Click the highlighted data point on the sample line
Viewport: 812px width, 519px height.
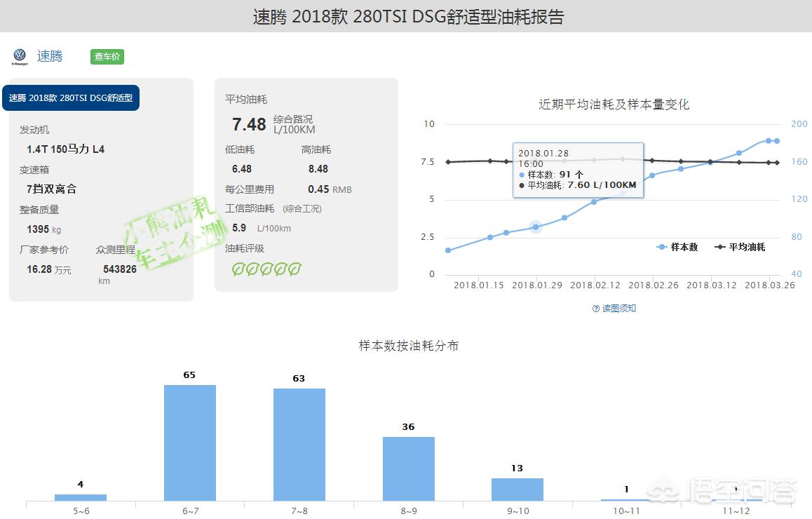click(535, 226)
